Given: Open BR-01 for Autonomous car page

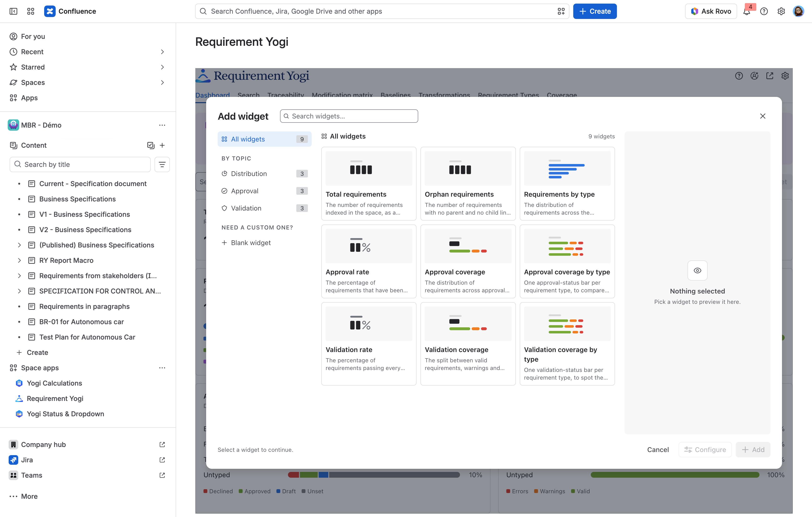Looking at the screenshot, I should point(81,322).
